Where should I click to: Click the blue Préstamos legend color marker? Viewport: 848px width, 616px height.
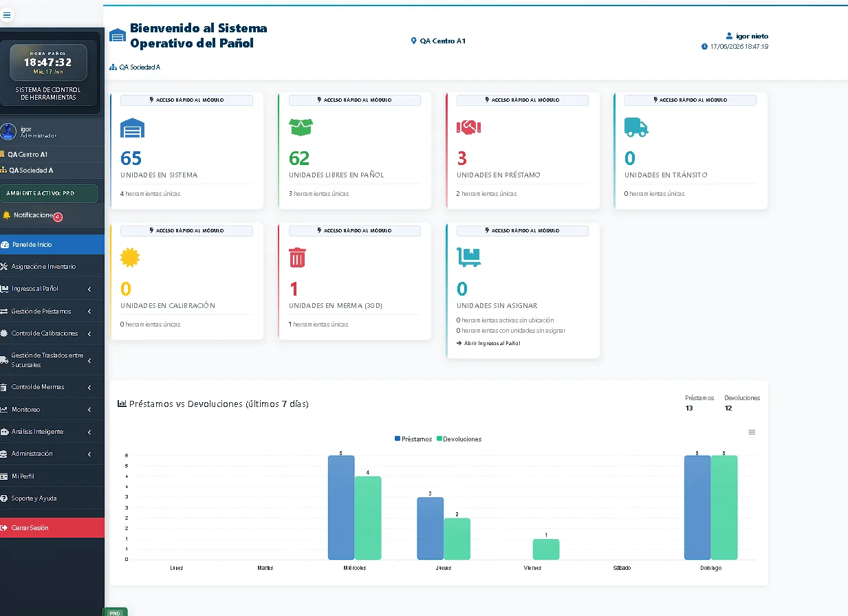coord(398,439)
